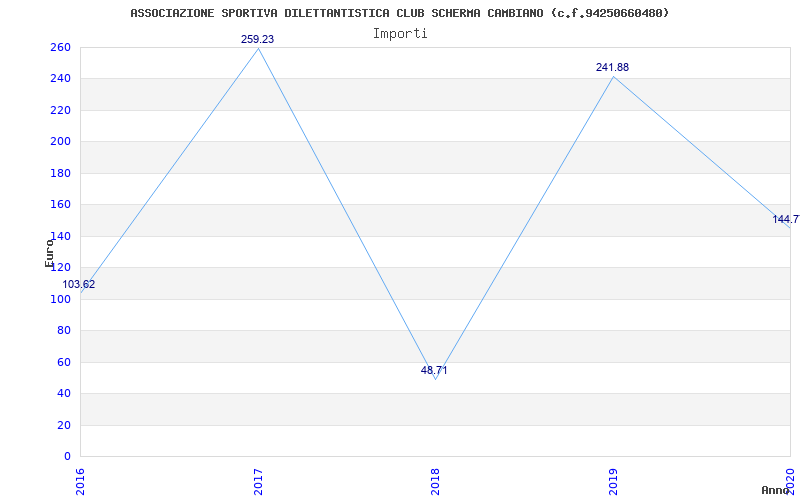
Task: Click the 60 y-axis value
Action: coord(63,362)
